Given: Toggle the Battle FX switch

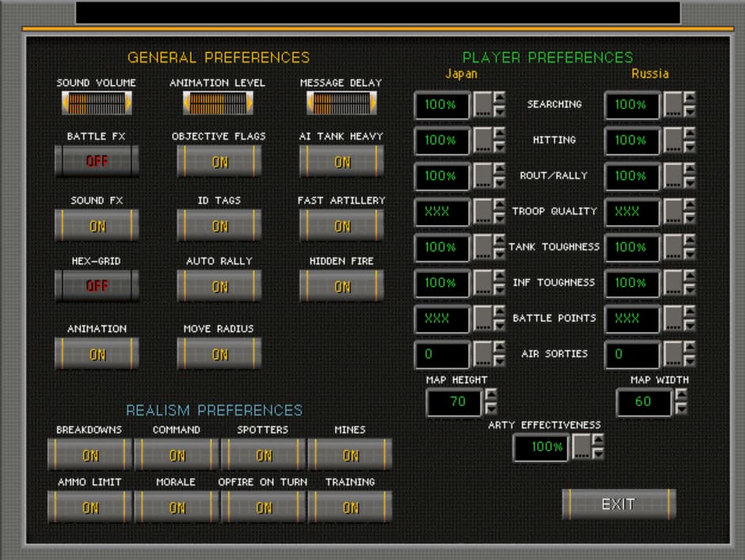Looking at the screenshot, I should [97, 161].
